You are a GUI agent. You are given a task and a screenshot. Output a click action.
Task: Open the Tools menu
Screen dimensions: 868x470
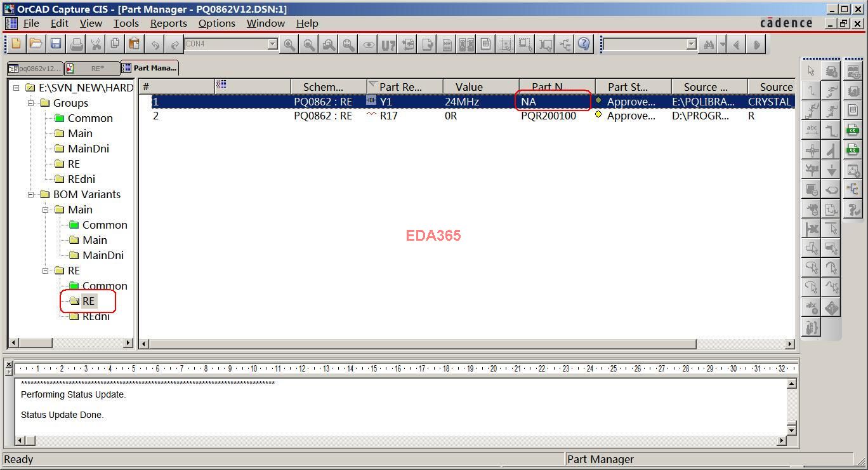126,23
